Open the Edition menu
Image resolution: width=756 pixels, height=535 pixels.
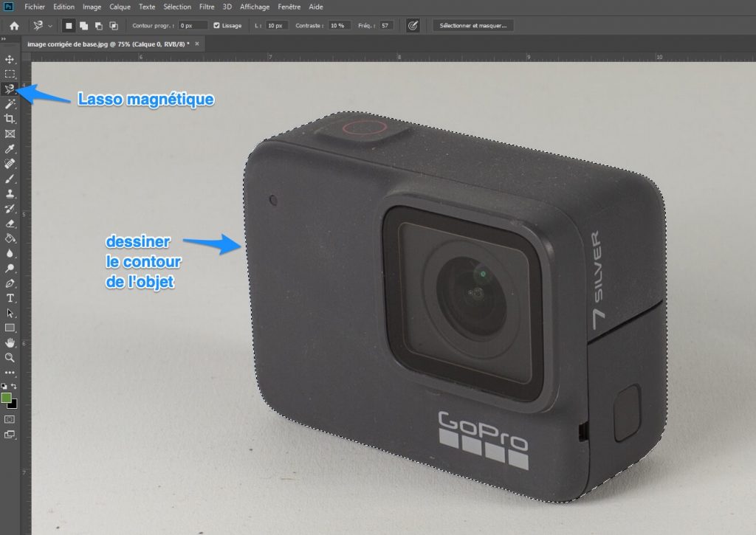(63, 7)
